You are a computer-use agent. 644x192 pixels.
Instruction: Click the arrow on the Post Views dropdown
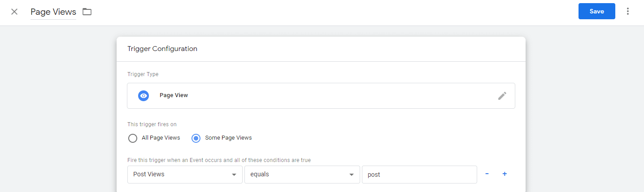(234, 175)
